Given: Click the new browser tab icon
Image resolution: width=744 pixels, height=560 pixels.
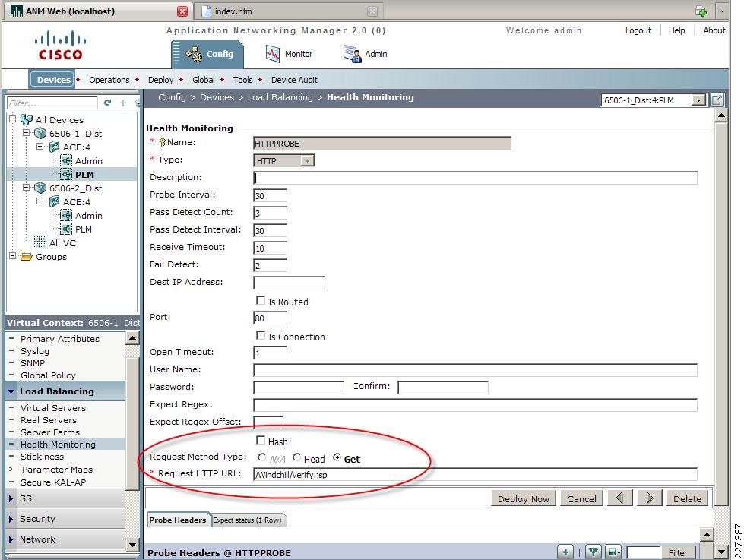Looking at the screenshot, I should (x=701, y=11).
